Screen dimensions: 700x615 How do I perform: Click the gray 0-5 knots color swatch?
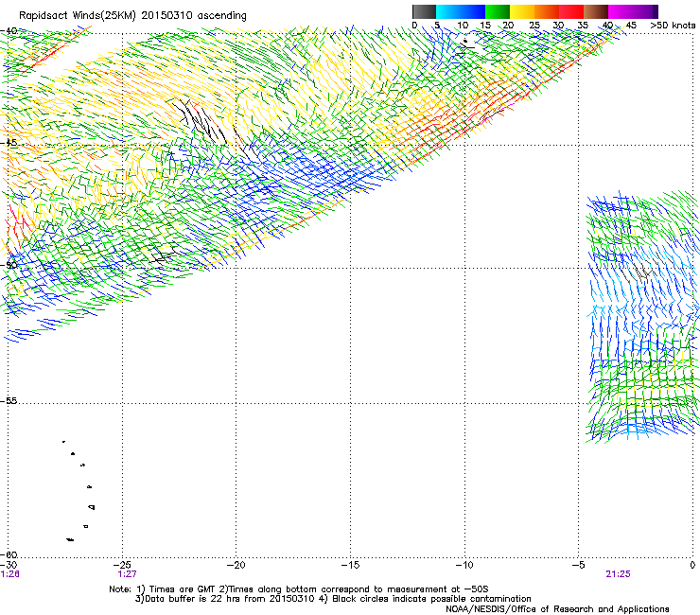point(424,11)
